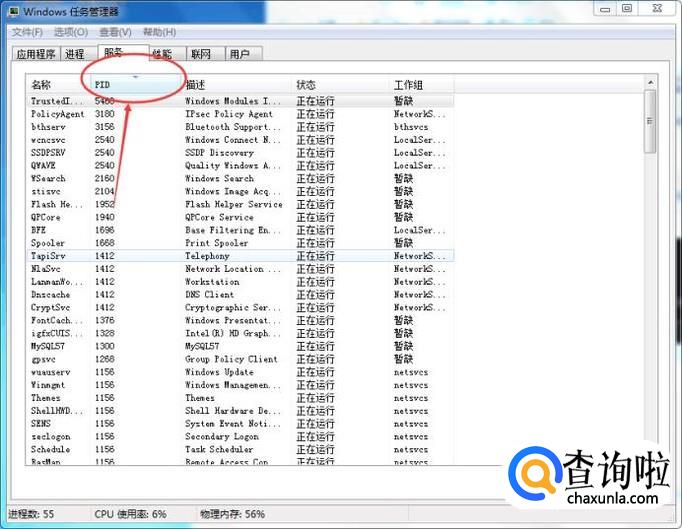Select the Flash He... service row

pyautogui.click(x=240, y=204)
